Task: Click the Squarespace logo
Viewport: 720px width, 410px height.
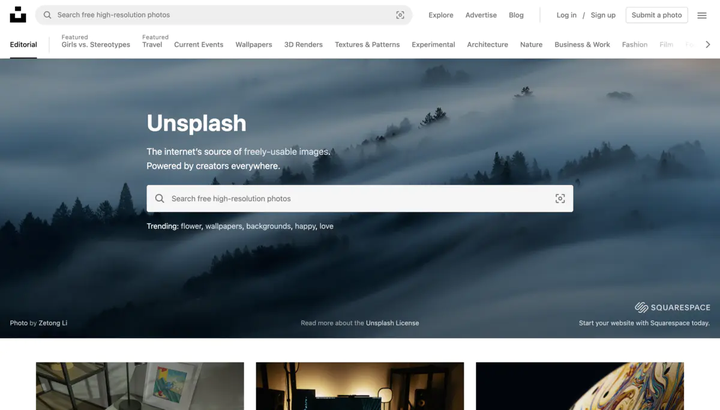Action: pos(672,307)
